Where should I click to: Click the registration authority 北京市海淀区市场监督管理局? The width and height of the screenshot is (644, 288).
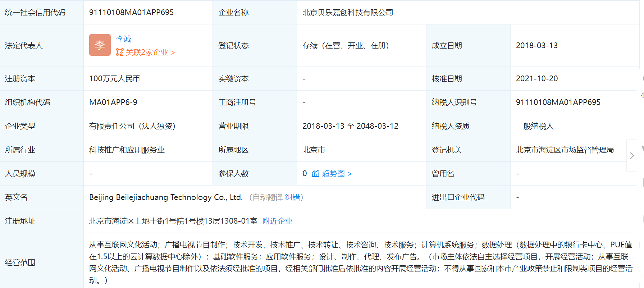coord(565,150)
